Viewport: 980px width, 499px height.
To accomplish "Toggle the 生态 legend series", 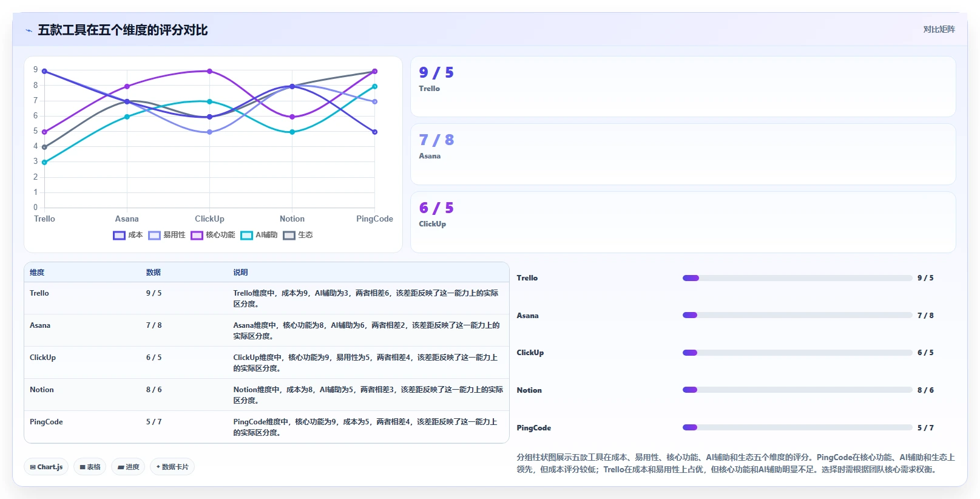I will (298, 235).
